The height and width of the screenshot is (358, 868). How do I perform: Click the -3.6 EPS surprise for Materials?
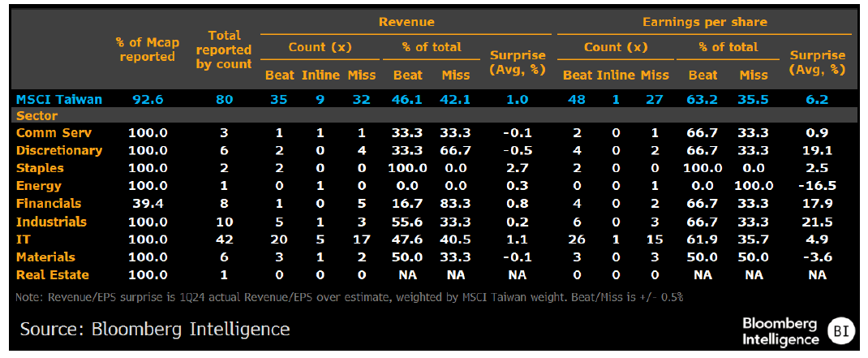click(817, 257)
